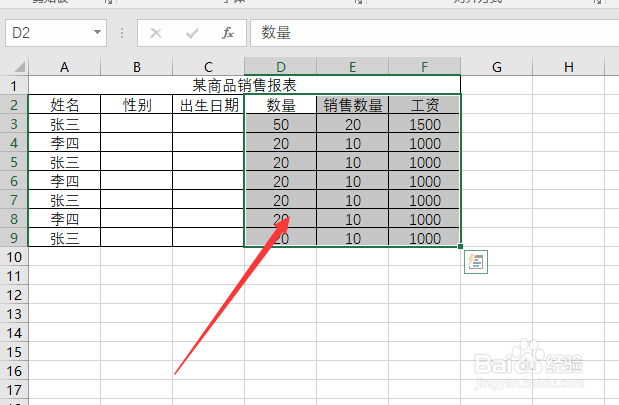This screenshot has width=619, height=405.
Task: Click 李四 in row 4
Action: tap(64, 143)
